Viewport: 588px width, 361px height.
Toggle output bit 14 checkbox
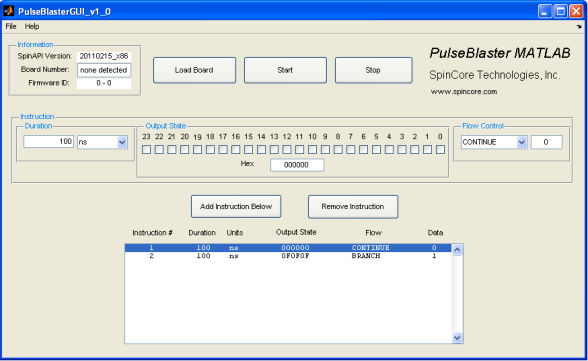click(261, 150)
